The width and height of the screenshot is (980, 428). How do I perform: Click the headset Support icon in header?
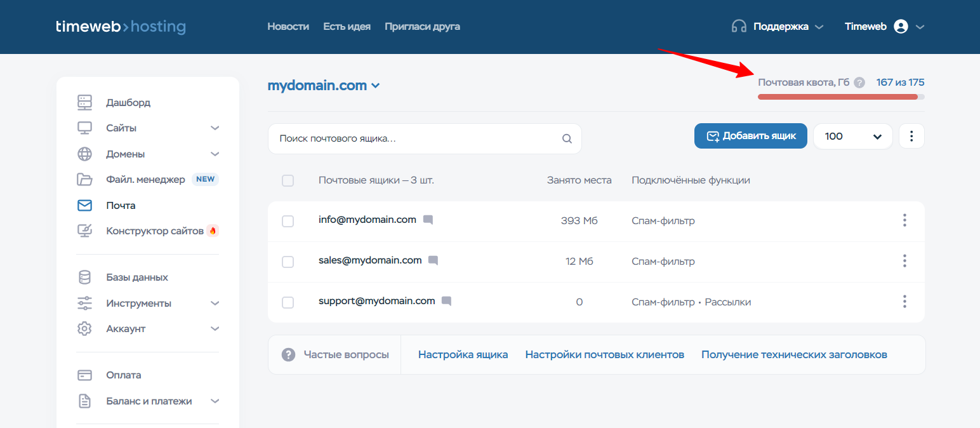[739, 27]
